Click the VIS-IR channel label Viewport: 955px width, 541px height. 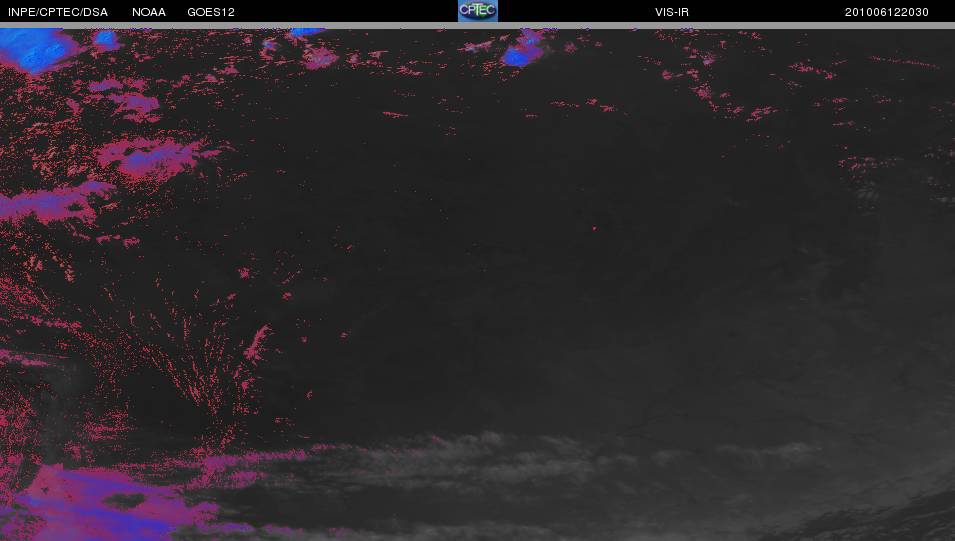(x=672, y=12)
